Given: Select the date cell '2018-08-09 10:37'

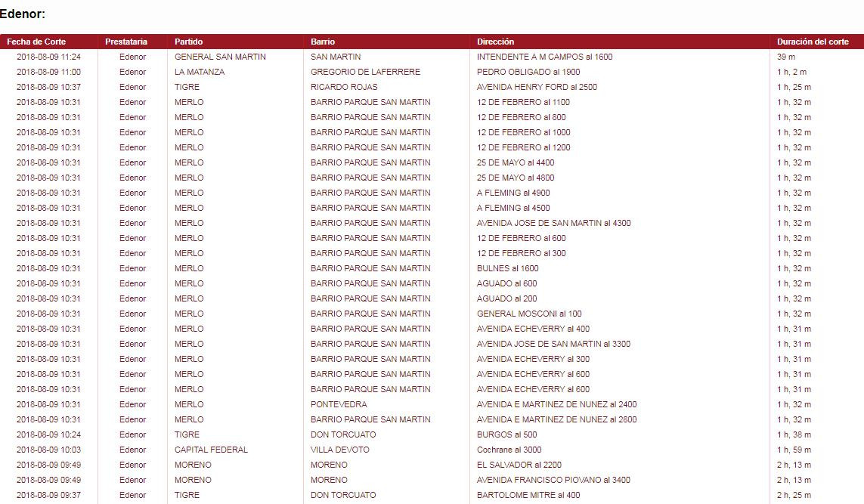Looking at the screenshot, I should [x=48, y=87].
